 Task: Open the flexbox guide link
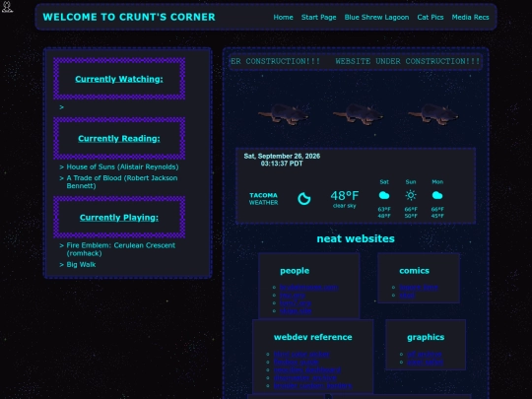[296, 362]
